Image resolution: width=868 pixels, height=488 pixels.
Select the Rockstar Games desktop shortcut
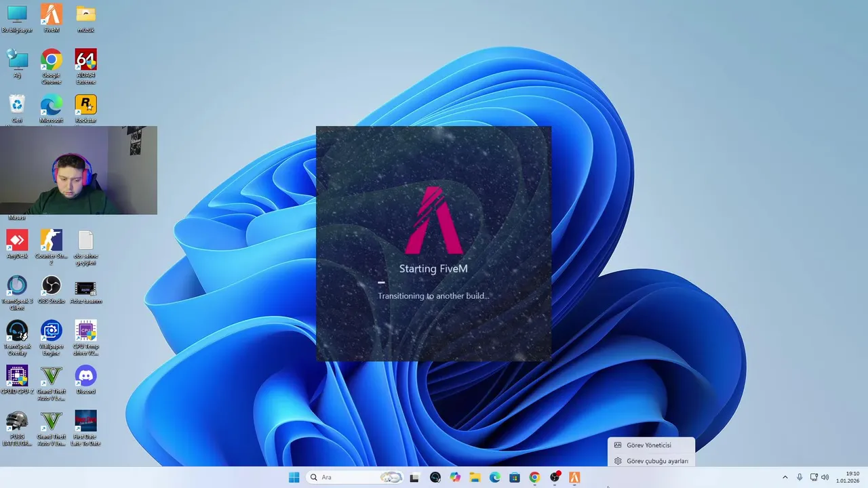point(85,108)
